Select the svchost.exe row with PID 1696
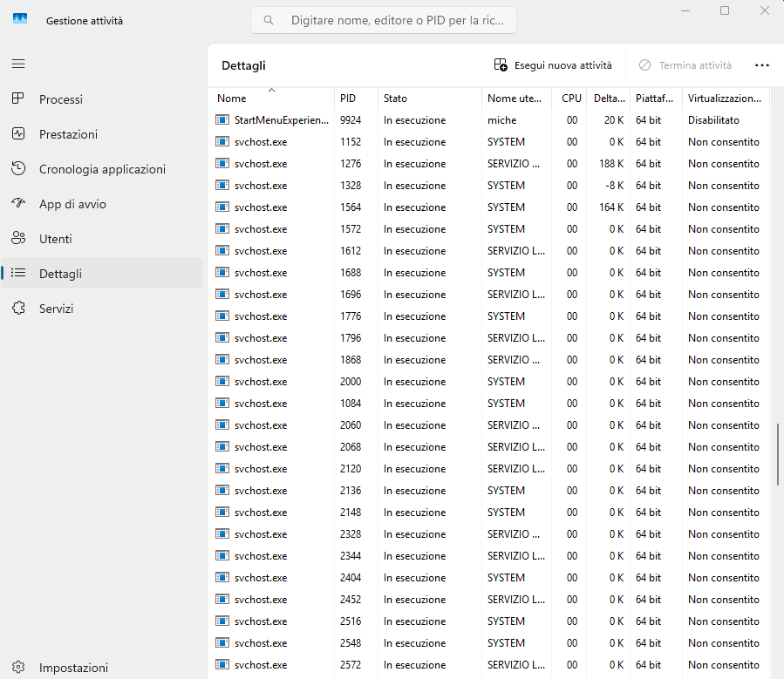Screen dimensions: 784x679 pyautogui.click(x=490, y=295)
